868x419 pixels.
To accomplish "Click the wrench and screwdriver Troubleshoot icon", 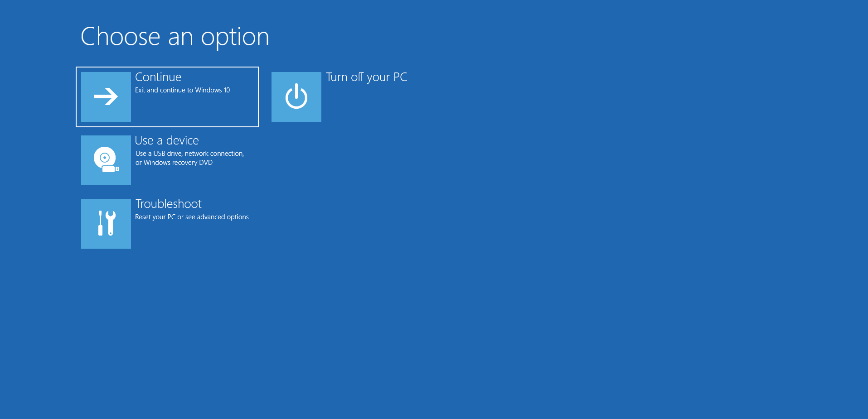I will 106,223.
